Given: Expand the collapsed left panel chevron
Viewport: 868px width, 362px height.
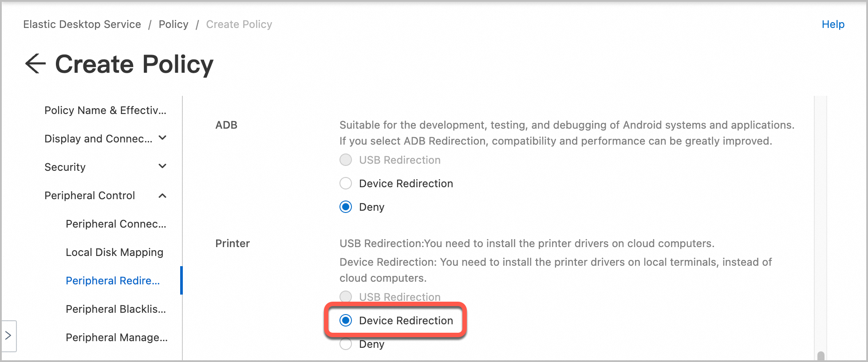Looking at the screenshot, I should point(8,336).
